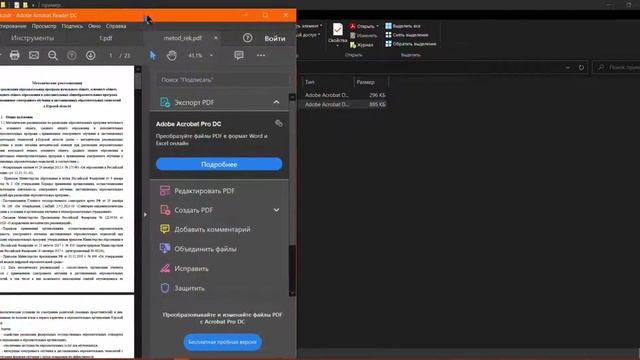The image size is (640, 360).
Task: Click Explorer Deselect (Снять выделение) icon
Action: 389,35
